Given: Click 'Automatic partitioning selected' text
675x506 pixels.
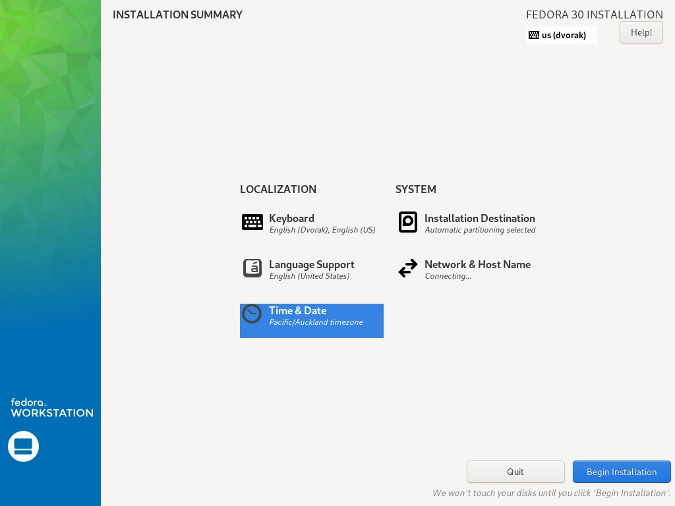Looking at the screenshot, I should (480, 230).
